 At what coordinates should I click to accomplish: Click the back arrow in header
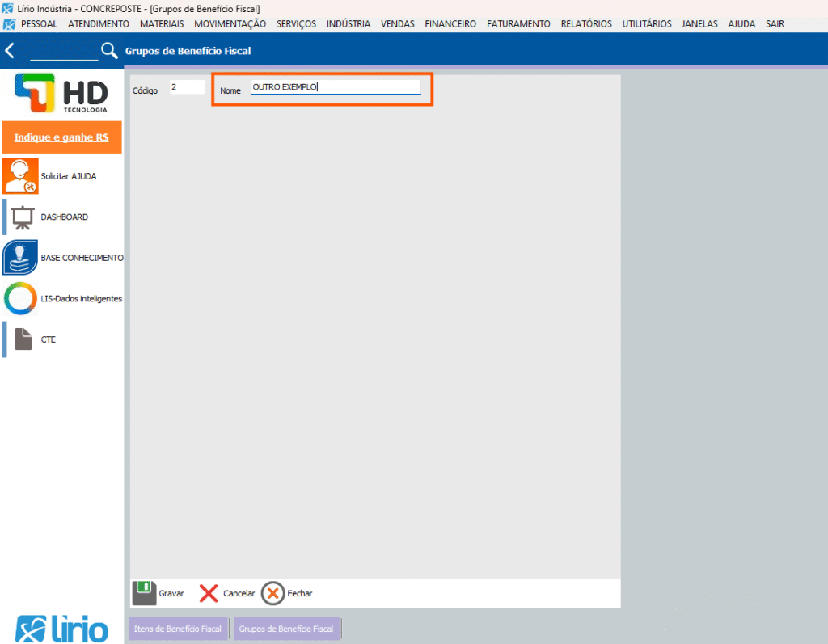click(x=10, y=51)
